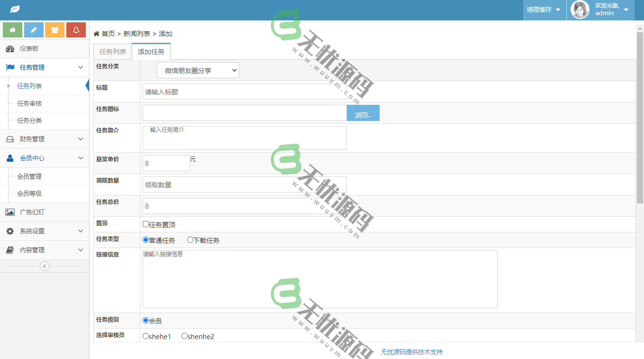Click the 广告幻灯 image icon

point(10,212)
